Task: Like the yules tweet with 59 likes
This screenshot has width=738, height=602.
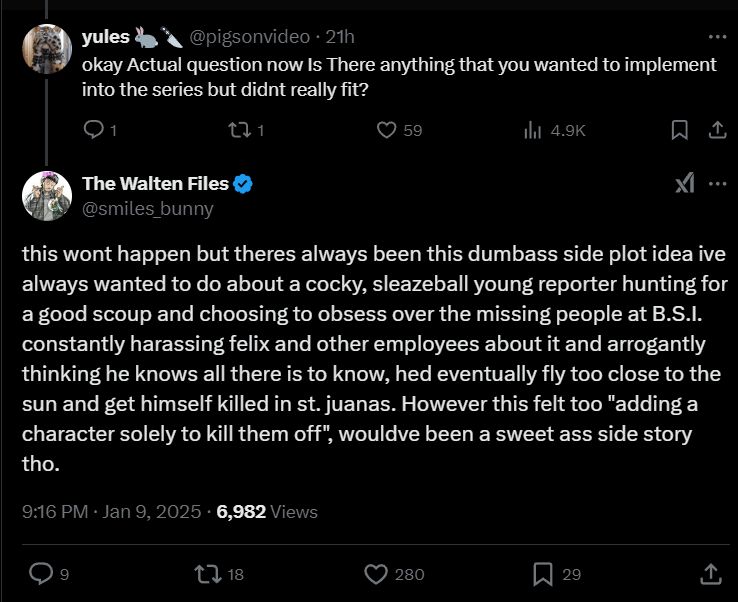Action: [387, 130]
